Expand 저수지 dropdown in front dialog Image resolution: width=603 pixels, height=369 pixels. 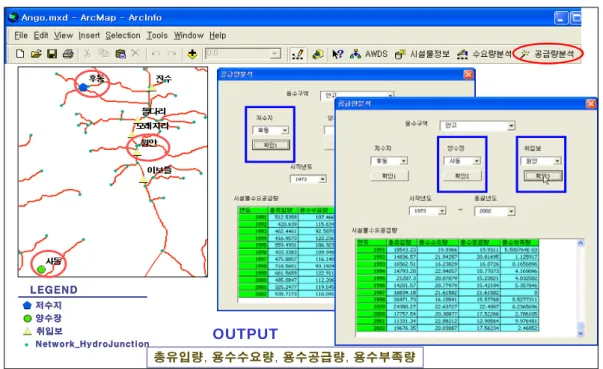tap(403, 161)
